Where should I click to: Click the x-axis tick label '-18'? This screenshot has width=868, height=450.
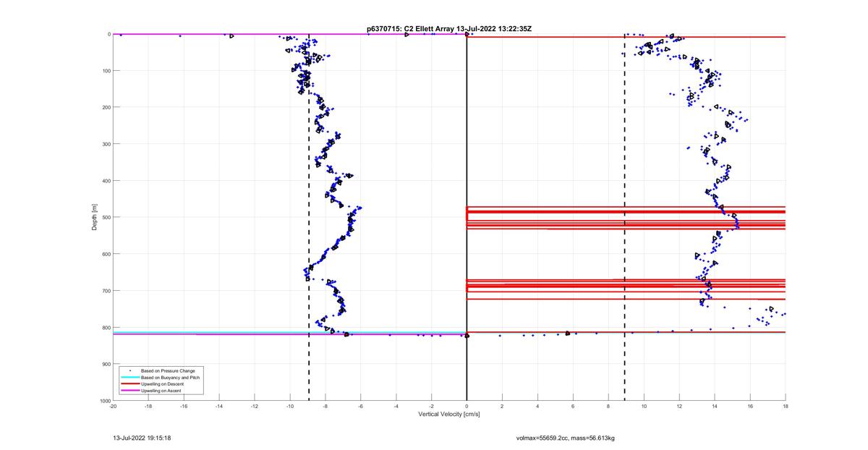point(148,407)
